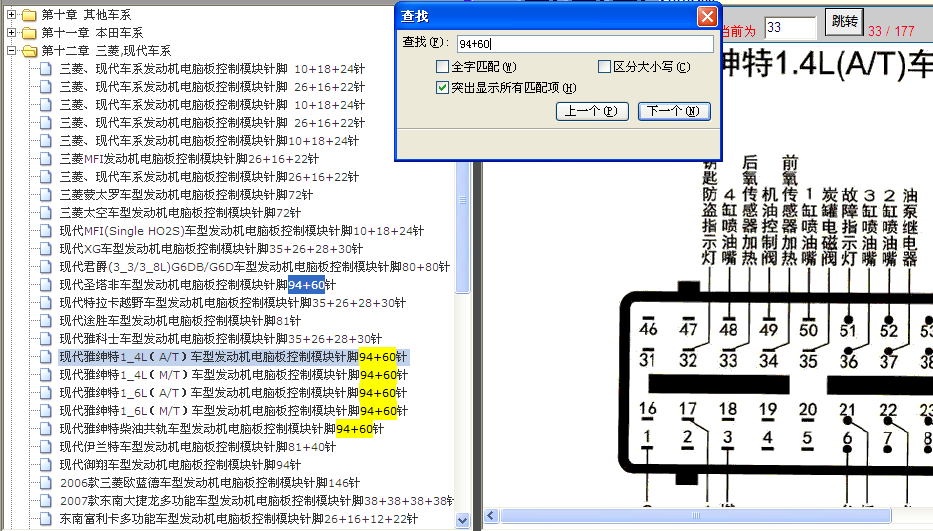The image size is (933, 531).
Task: Collapse the 第十二章 三菱,现代车系 folder
Action: (x=11, y=51)
